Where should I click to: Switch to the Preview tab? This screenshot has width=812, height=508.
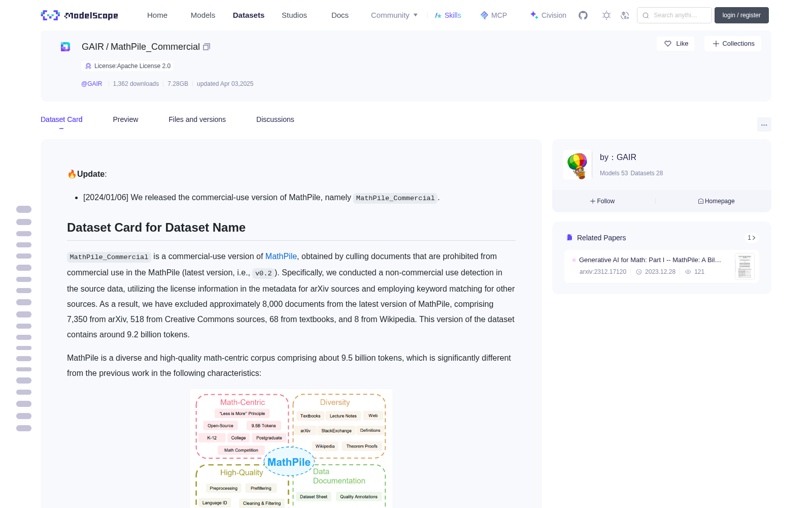click(x=125, y=119)
